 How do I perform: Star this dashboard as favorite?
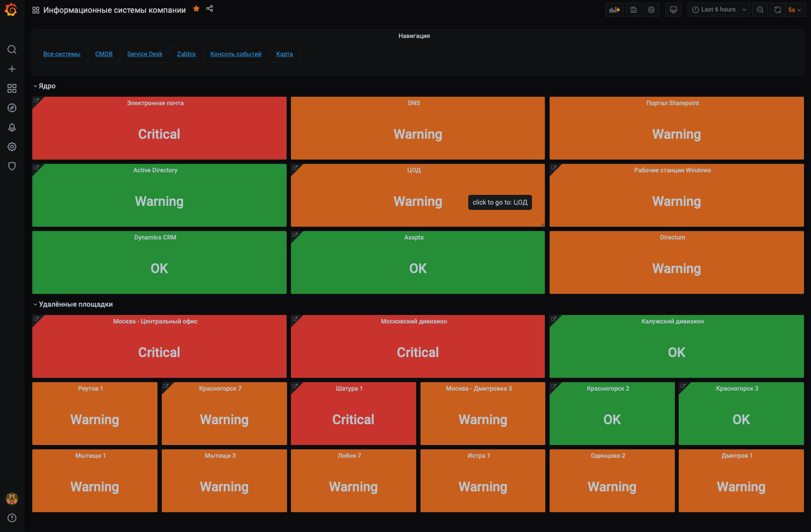click(196, 9)
